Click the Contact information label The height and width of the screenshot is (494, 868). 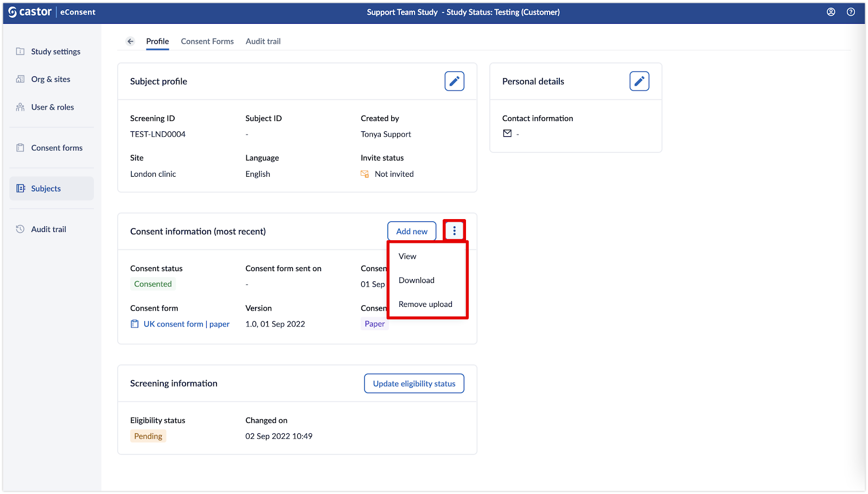pos(538,118)
